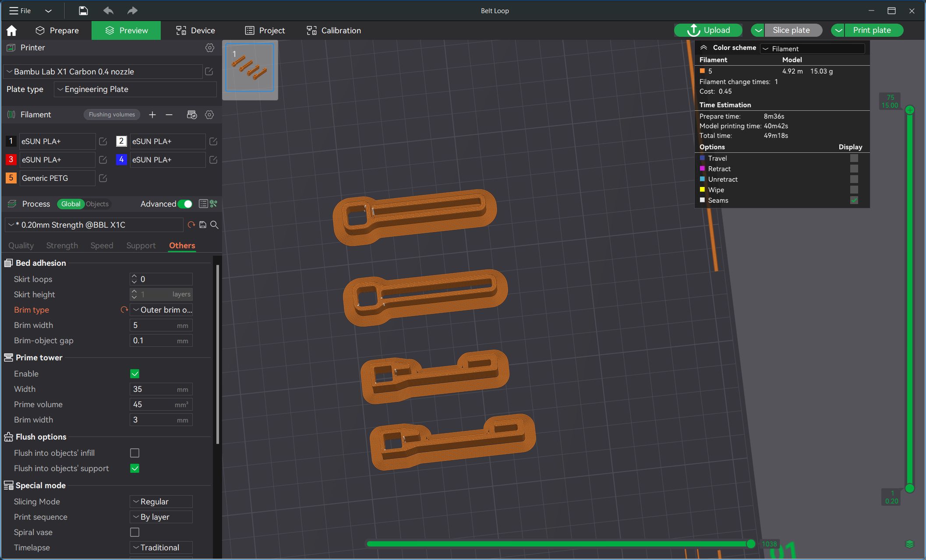The width and height of the screenshot is (926, 560).
Task: Add a filament with plus icon
Action: click(152, 115)
